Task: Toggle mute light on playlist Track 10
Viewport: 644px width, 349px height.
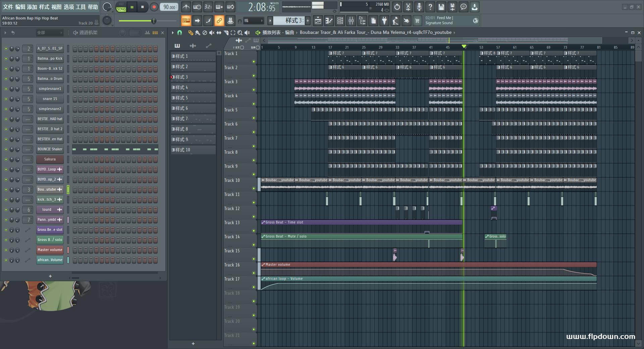Action: click(x=254, y=188)
